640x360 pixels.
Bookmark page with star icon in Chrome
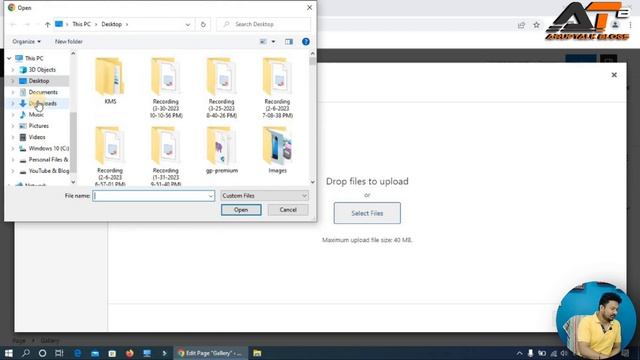tap(536, 25)
